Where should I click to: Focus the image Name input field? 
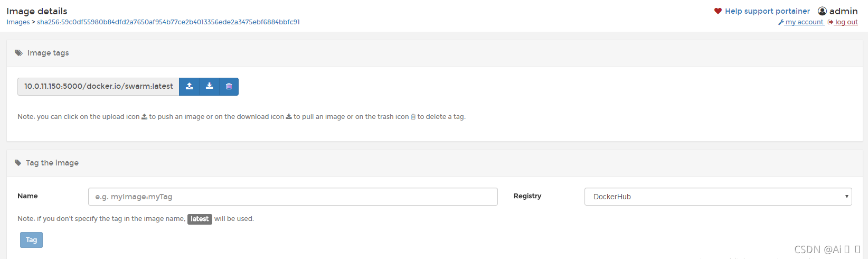click(x=293, y=197)
